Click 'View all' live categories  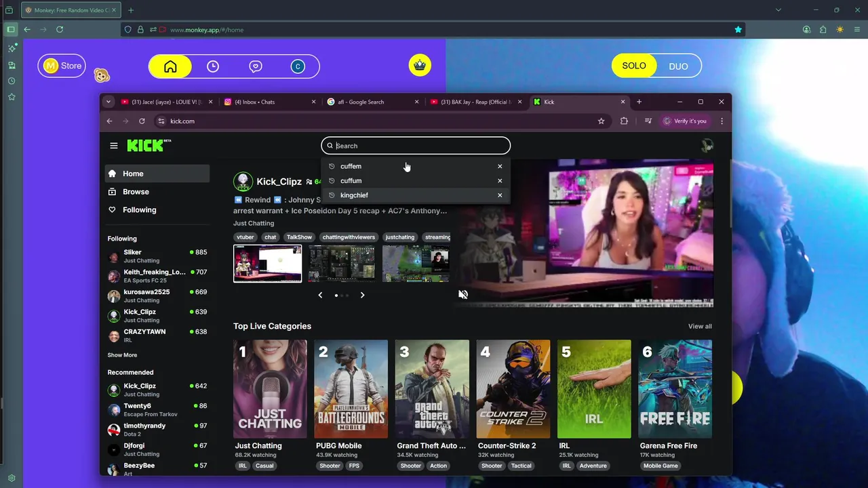tap(700, 327)
